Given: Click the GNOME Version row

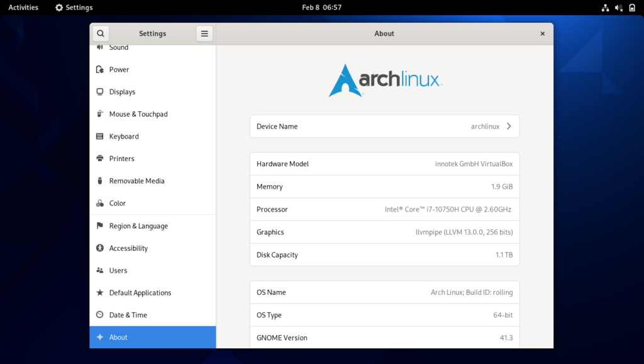Looking at the screenshot, I should point(384,338).
